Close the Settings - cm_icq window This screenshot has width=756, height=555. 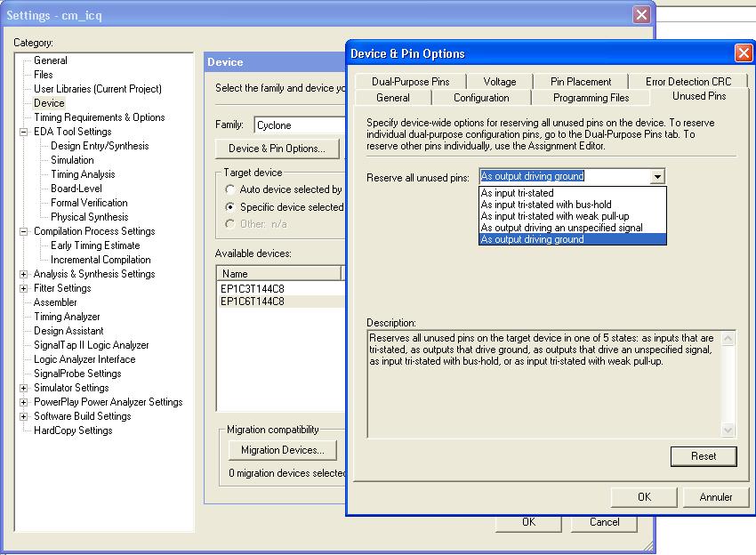pyautogui.click(x=641, y=15)
